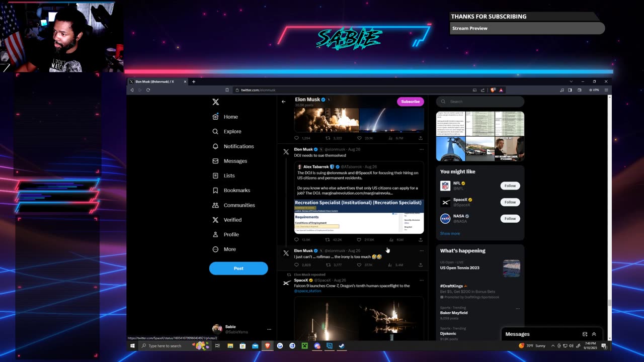Open the Brave Shields lion icon

click(493, 90)
